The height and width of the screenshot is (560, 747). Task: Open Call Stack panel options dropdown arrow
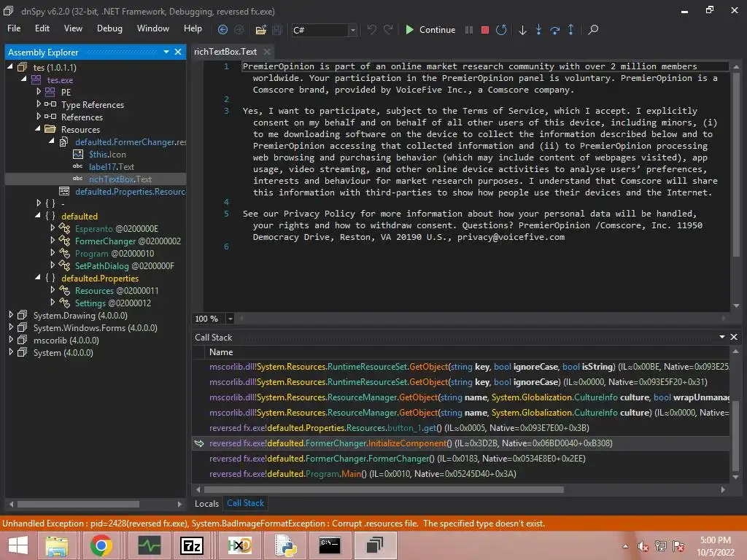pyautogui.click(x=722, y=337)
